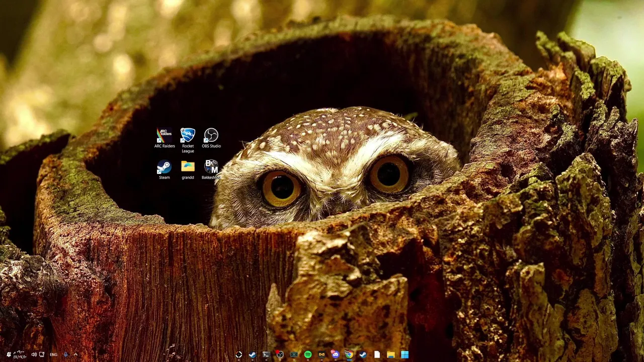Screen dimensions: 644x362
Task: Click the green X app icon in taskbar
Action: tap(294, 354)
